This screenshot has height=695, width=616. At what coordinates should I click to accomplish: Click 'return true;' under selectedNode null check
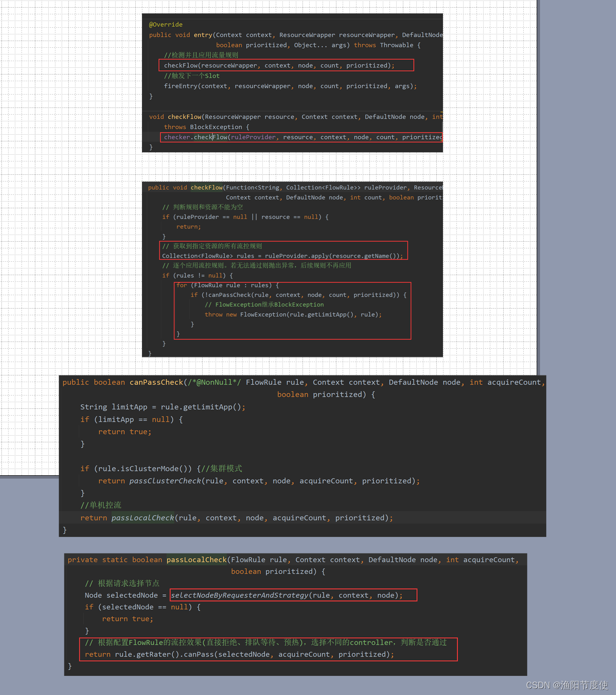[128, 619]
